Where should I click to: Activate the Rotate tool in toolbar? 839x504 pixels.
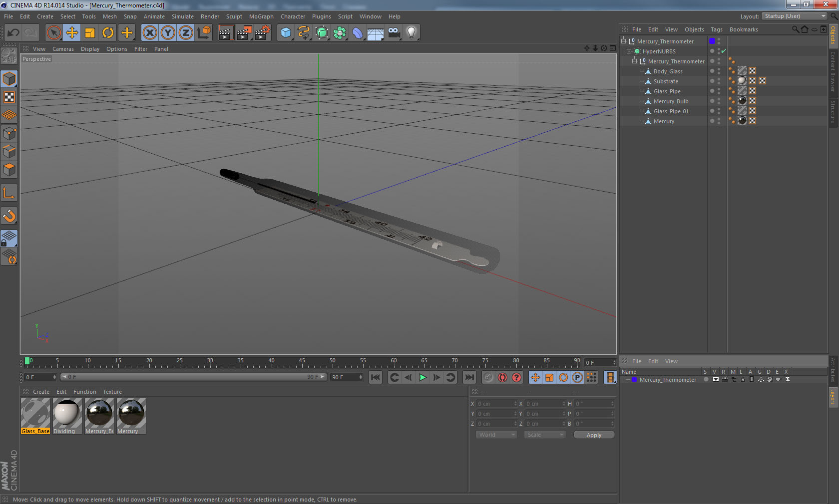pos(108,33)
